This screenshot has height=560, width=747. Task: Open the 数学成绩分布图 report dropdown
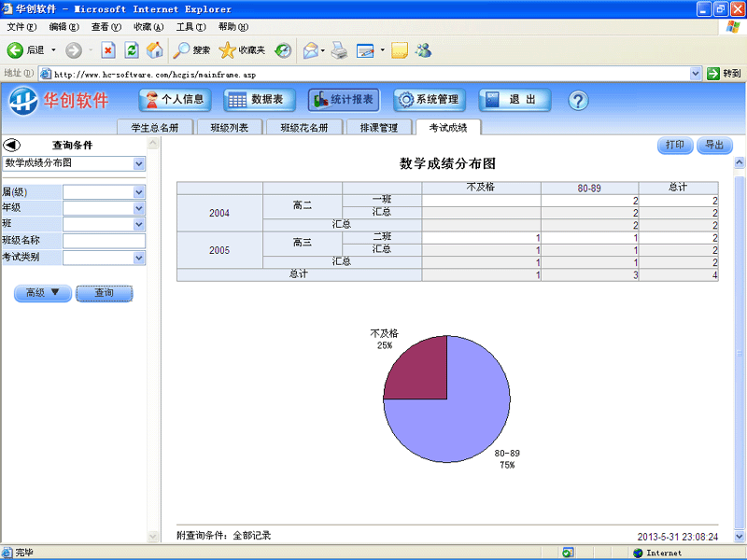click(139, 163)
